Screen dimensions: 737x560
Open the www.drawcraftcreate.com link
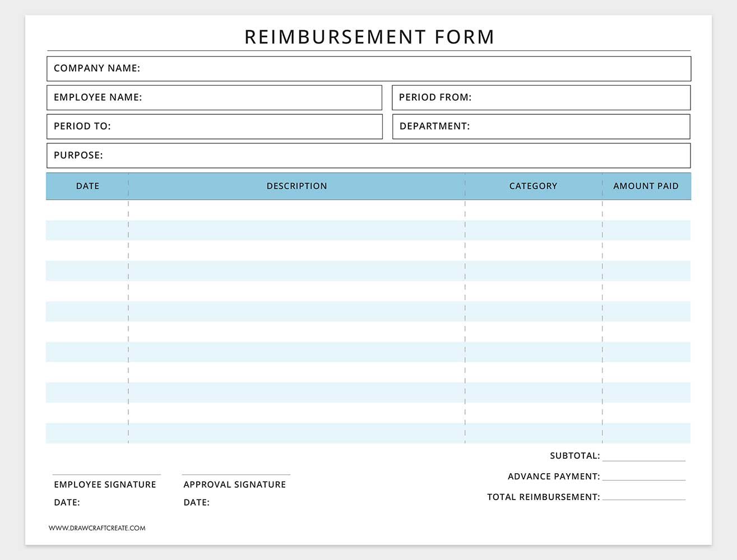coord(97,528)
